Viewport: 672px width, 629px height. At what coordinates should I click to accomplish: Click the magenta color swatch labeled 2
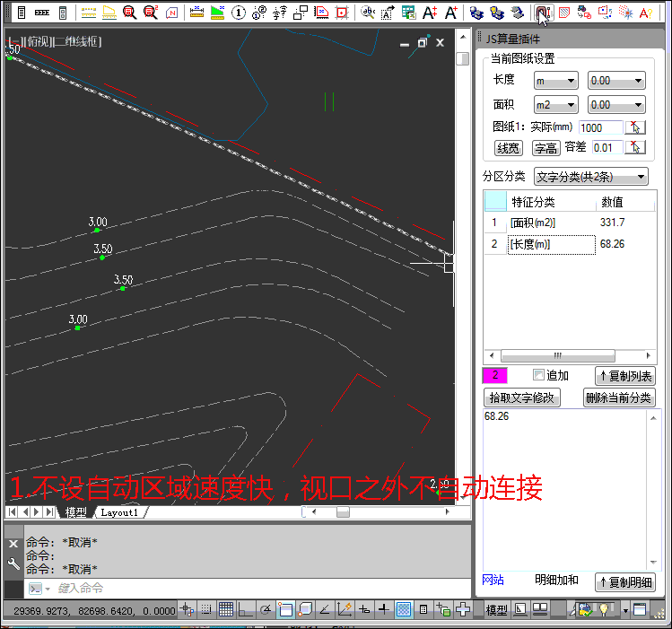(495, 375)
